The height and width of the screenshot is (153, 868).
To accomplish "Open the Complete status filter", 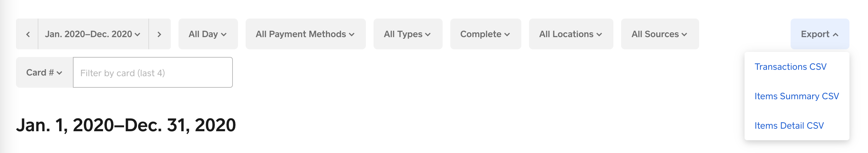I will 485,34.
